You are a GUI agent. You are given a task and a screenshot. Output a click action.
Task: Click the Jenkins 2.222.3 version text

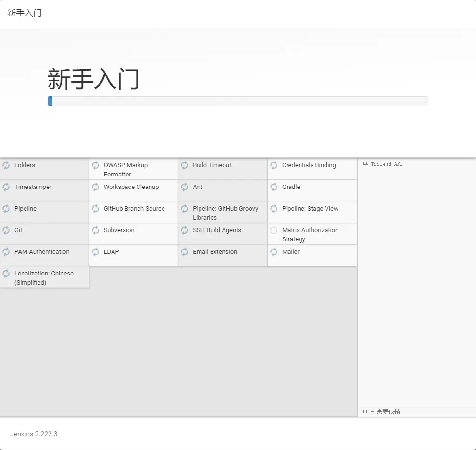coord(34,434)
